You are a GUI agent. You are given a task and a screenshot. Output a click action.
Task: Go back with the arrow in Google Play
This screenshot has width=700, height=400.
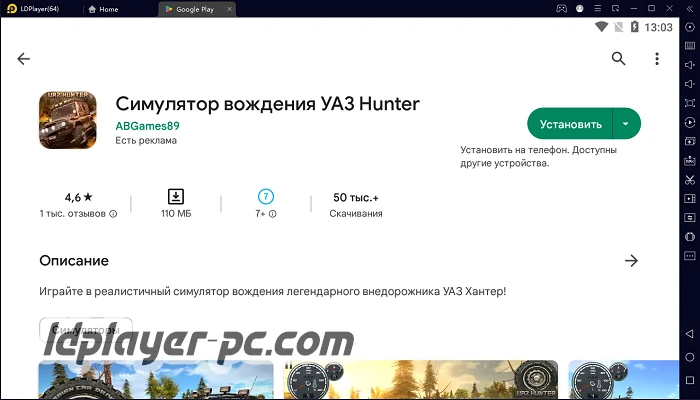click(x=23, y=58)
